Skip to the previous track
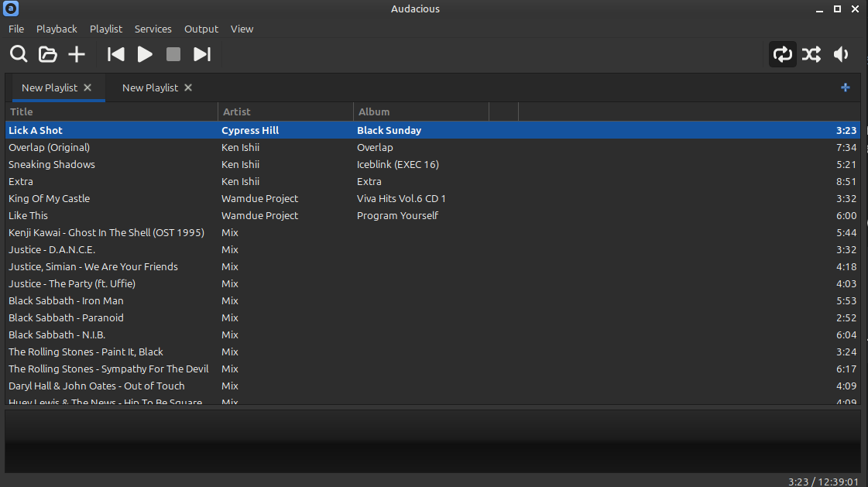This screenshot has width=868, height=487. click(x=115, y=54)
